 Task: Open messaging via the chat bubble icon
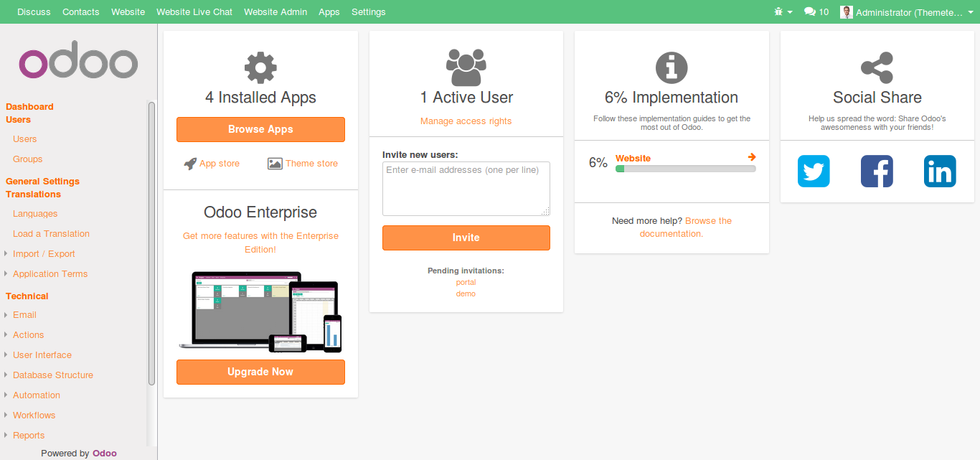(809, 11)
